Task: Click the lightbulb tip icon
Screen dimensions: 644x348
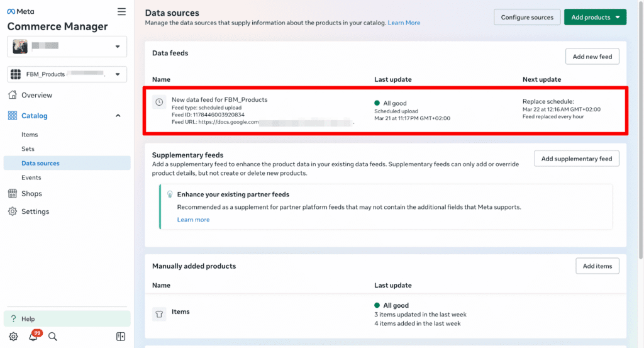Action: [x=170, y=194]
